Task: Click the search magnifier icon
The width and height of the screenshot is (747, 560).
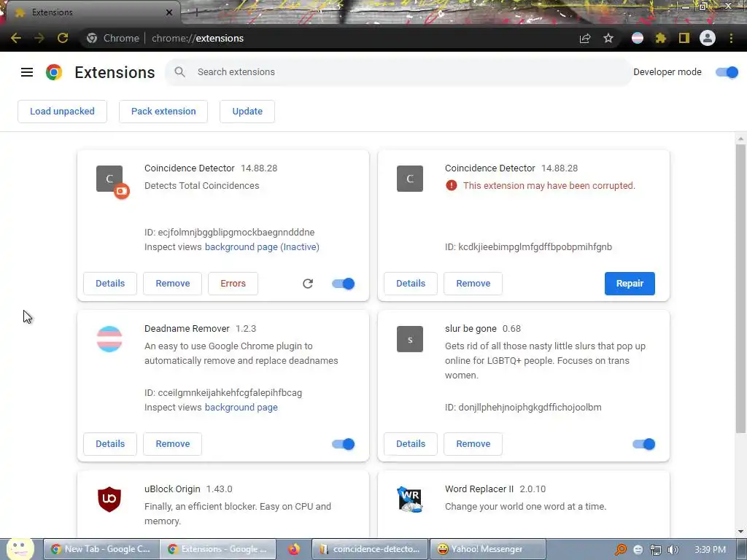Action: pos(179,72)
